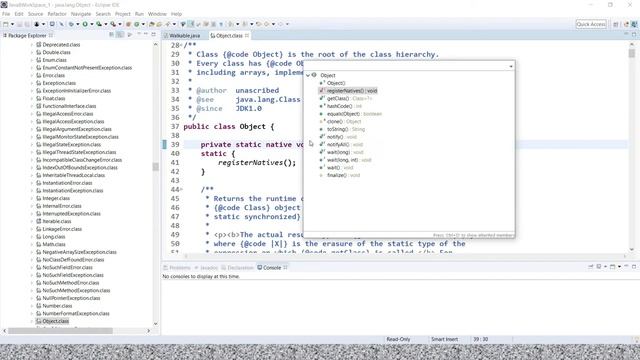Open the New file dropdown arrow
The height and width of the screenshot is (360, 640).
(12, 24)
